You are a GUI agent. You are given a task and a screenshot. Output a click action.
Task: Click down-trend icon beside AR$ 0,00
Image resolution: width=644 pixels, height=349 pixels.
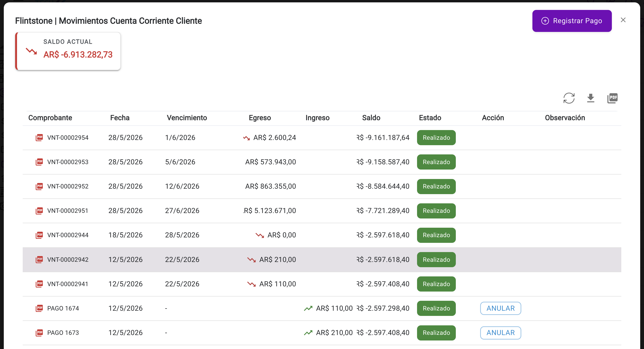260,236
